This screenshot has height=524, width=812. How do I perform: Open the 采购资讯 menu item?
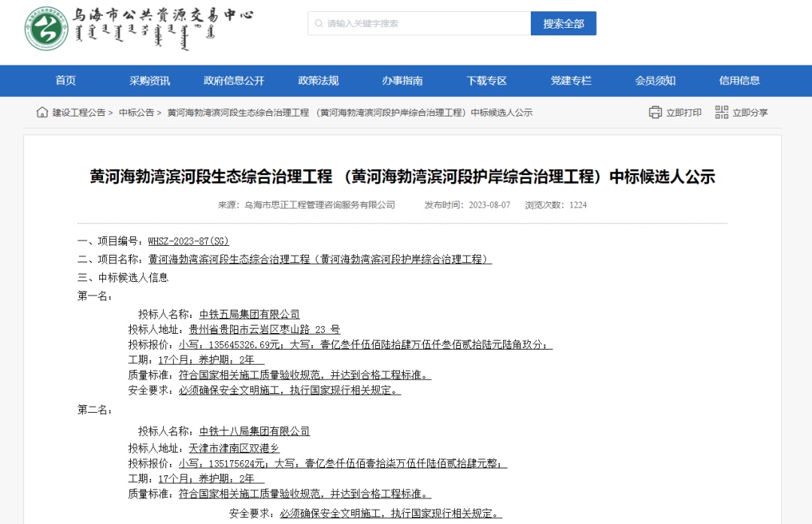pos(150,81)
